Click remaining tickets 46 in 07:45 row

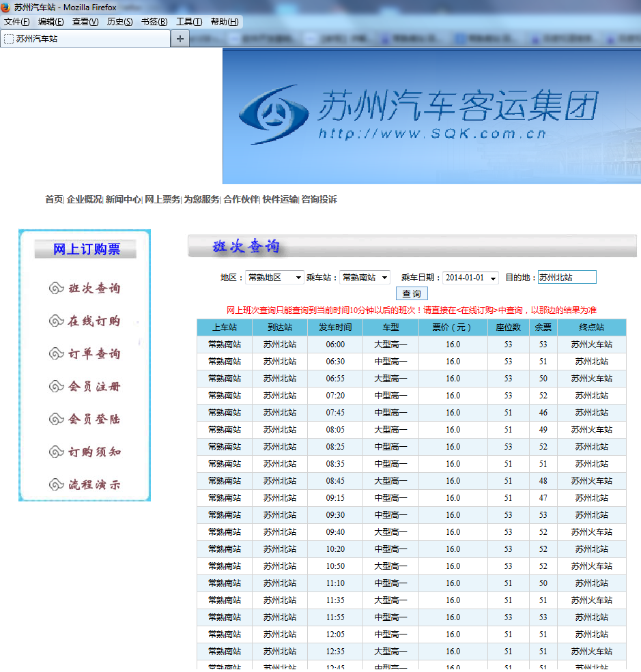pyautogui.click(x=543, y=413)
